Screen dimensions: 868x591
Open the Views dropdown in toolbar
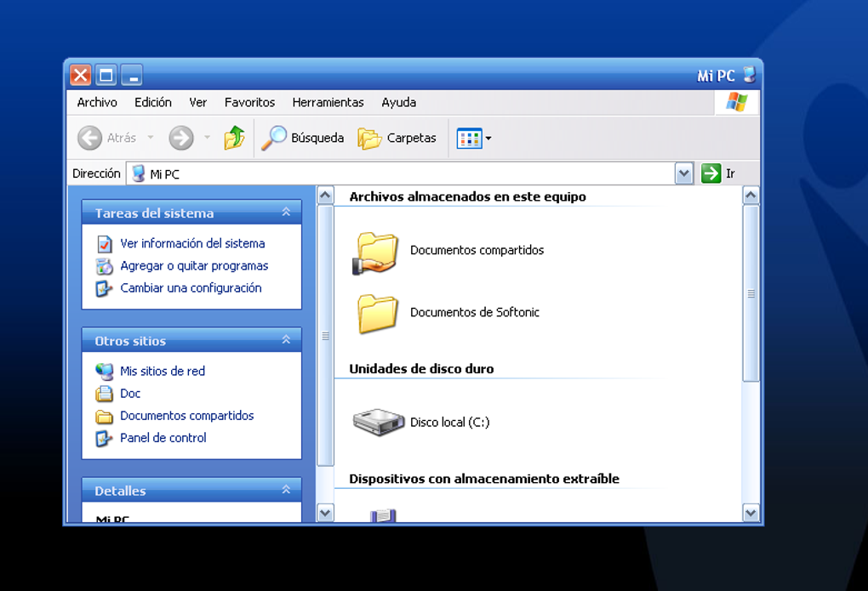pyautogui.click(x=474, y=138)
